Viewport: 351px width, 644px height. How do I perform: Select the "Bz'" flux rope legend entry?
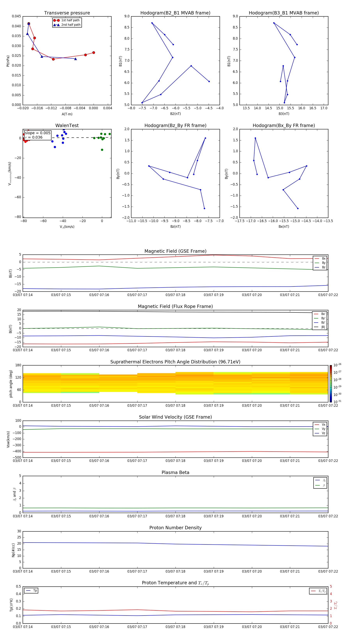[x=320, y=323]
